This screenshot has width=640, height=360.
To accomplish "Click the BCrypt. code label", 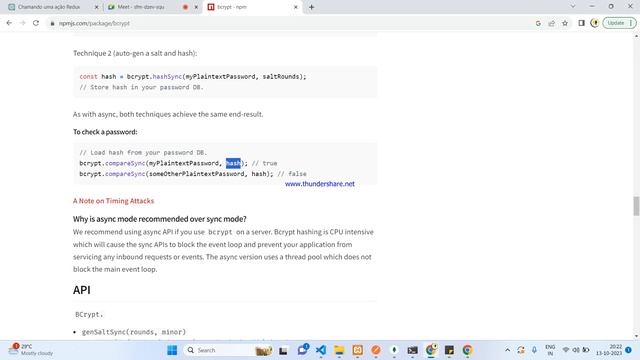I will pos(89,314).
